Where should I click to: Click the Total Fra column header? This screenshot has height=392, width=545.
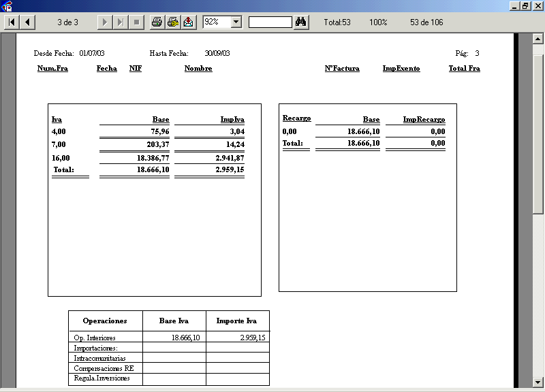464,69
